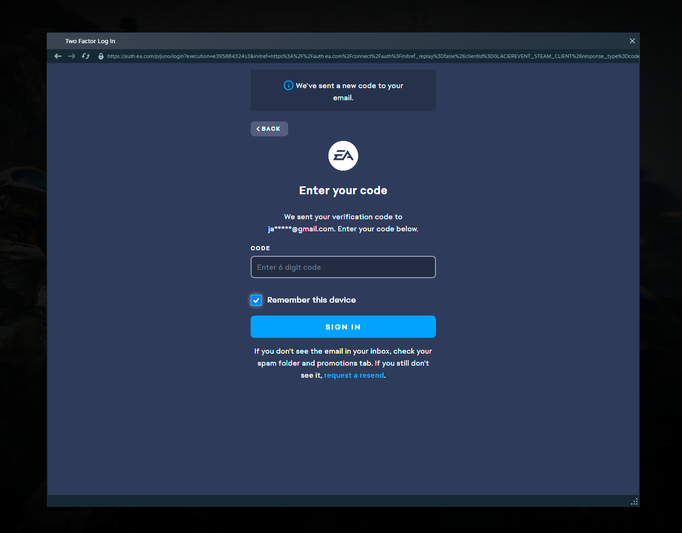
Task: Click the padlock security icon
Action: [100, 56]
